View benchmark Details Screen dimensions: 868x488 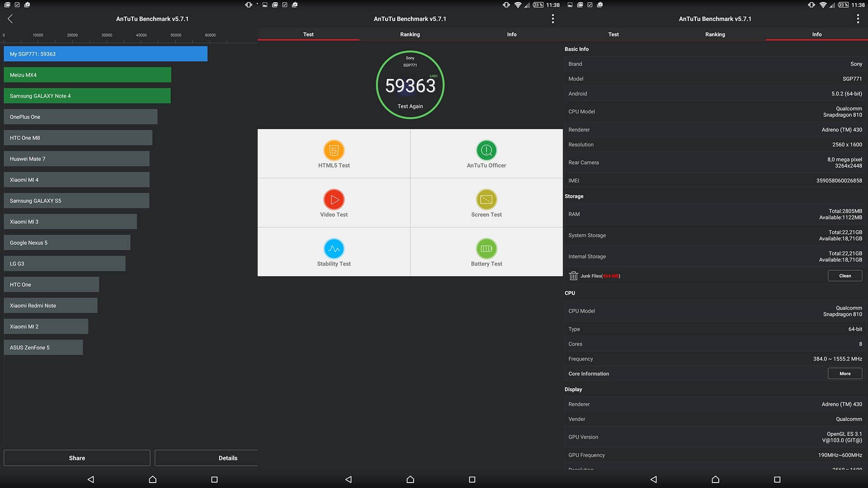pyautogui.click(x=228, y=458)
